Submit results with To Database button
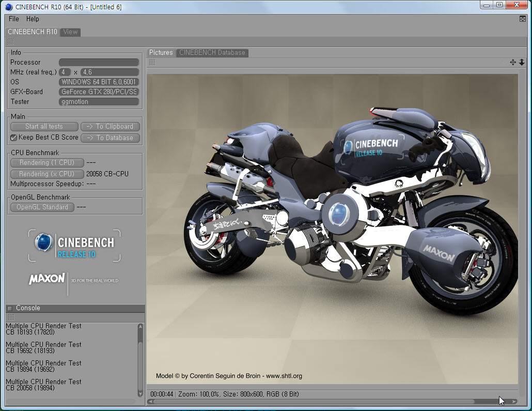 [x=110, y=138]
